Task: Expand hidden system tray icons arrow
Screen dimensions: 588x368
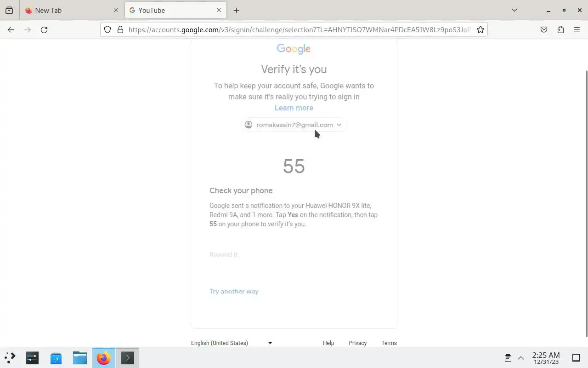Action: (x=521, y=358)
